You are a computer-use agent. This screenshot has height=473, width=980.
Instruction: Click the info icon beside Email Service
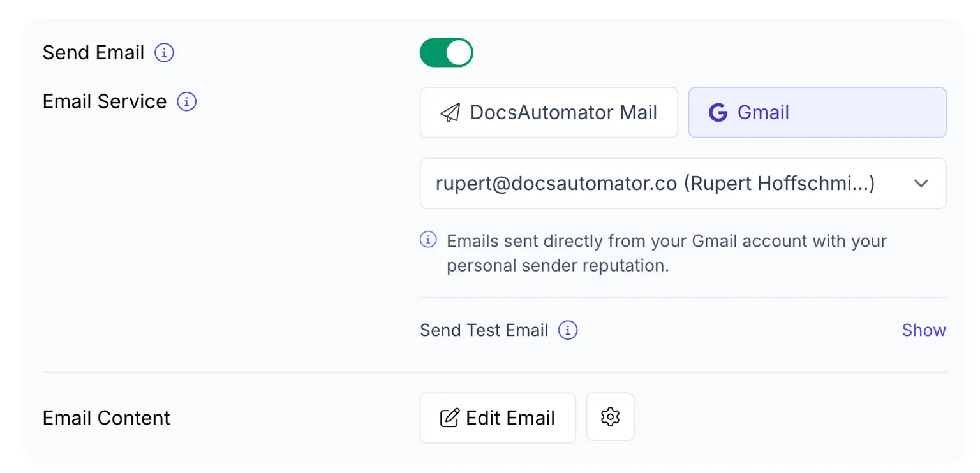point(186,101)
